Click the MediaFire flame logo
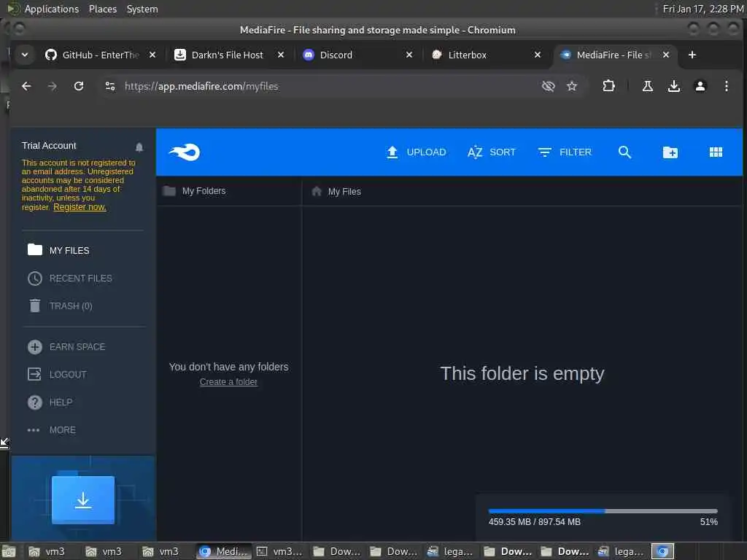This screenshot has height=560, width=747. pos(185,152)
